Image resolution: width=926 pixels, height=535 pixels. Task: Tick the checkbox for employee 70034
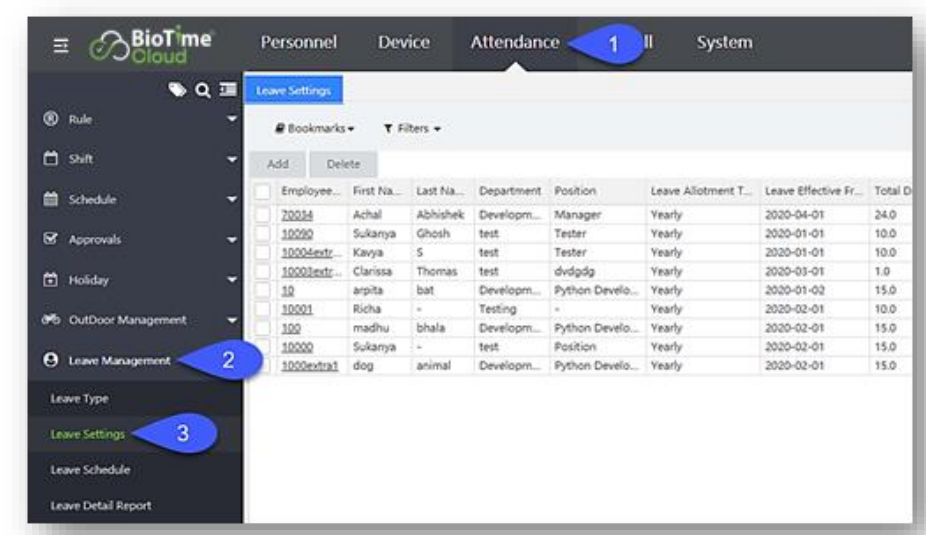(x=262, y=215)
